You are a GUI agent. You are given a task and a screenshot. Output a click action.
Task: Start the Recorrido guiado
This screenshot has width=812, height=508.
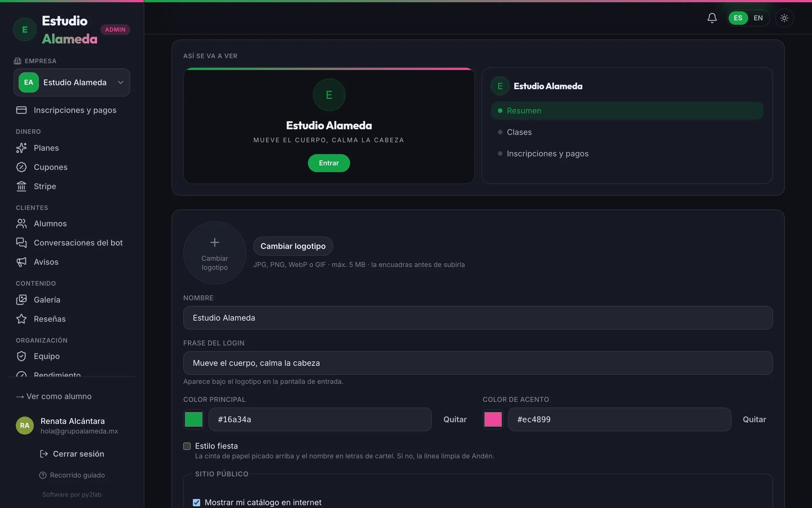(x=72, y=475)
